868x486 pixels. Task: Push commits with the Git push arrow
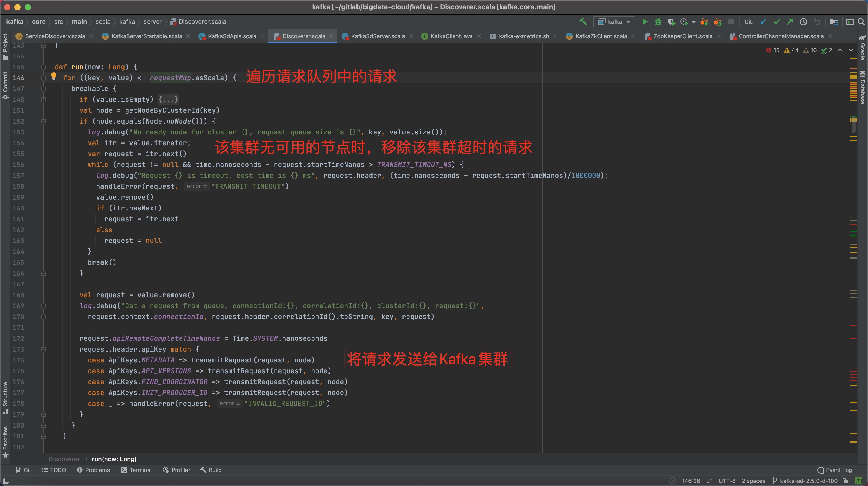[x=790, y=21]
